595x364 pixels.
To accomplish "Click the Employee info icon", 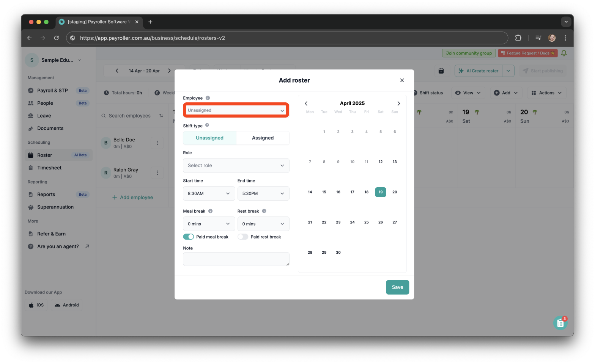I will (x=208, y=98).
